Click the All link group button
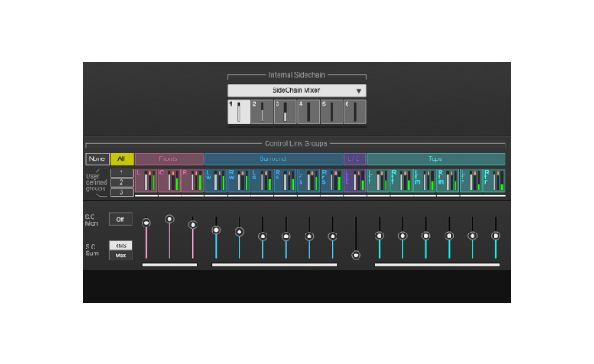The width and height of the screenshot is (594, 364). pyautogui.click(x=121, y=159)
